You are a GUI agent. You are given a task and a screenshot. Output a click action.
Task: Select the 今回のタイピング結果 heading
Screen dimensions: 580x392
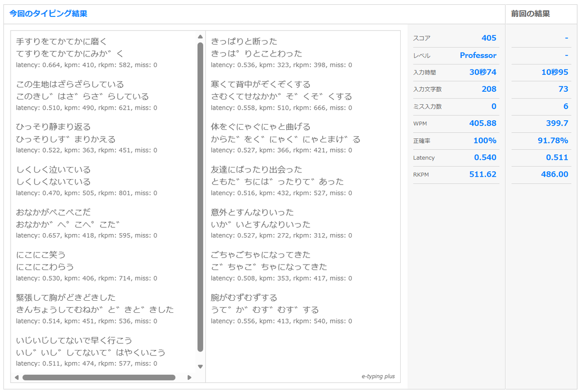48,14
